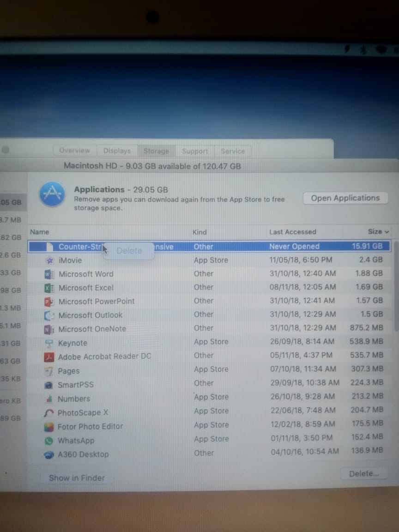Viewport: 399px width, 532px height.
Task: Click the SmartPSS app icon
Action: [49, 385]
